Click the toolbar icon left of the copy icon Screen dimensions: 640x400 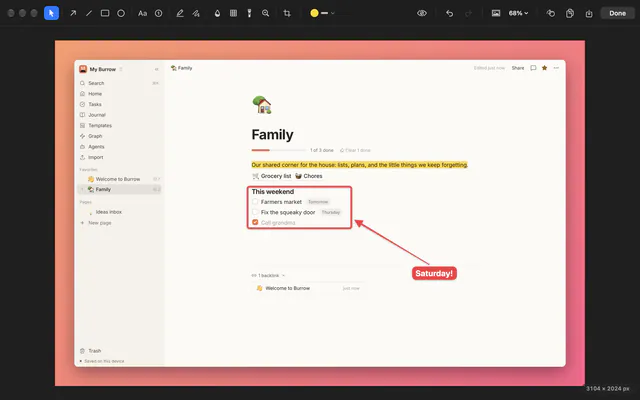pyautogui.click(x=551, y=13)
